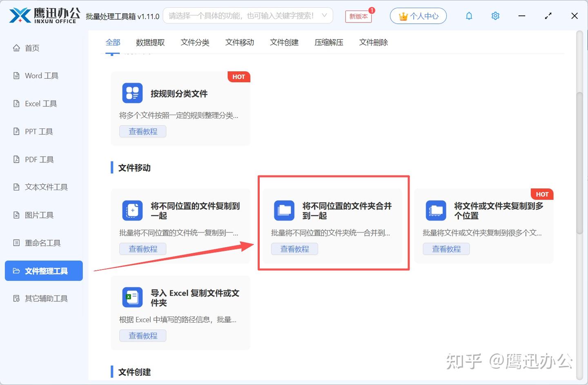The height and width of the screenshot is (385, 588).
Task: Open settings via the gear icon
Action: (495, 15)
